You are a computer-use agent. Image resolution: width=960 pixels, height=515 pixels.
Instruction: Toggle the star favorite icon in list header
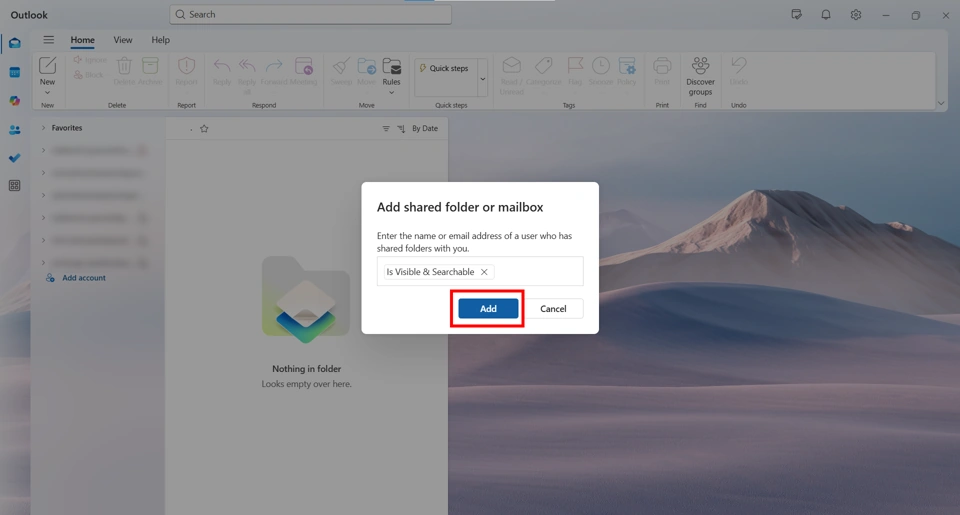[x=204, y=129]
